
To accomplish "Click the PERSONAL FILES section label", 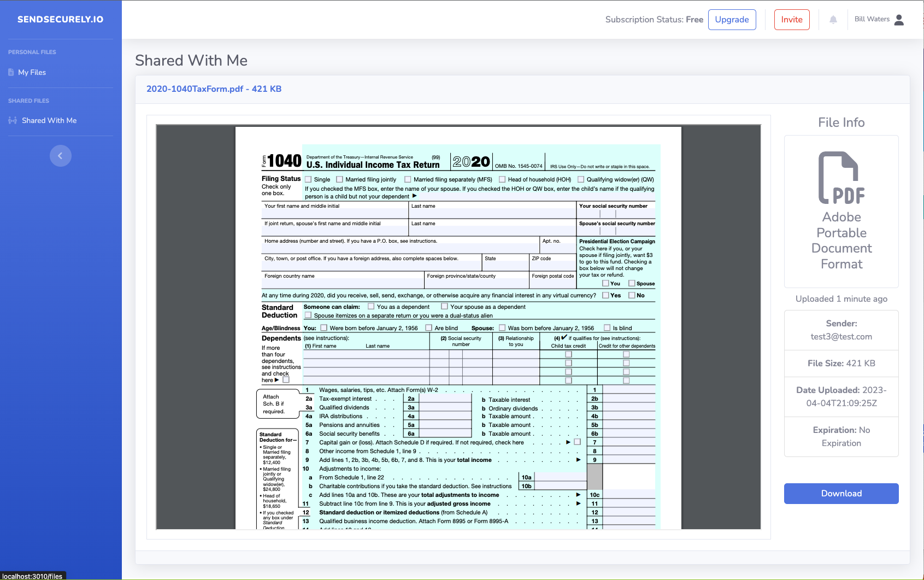I will coord(32,52).
